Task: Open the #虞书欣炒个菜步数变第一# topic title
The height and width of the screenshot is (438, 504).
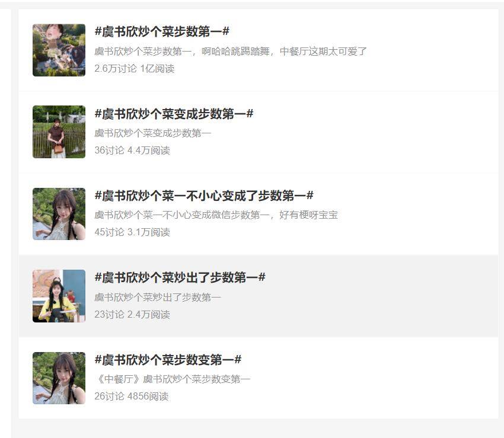Action: pyautogui.click(x=168, y=360)
